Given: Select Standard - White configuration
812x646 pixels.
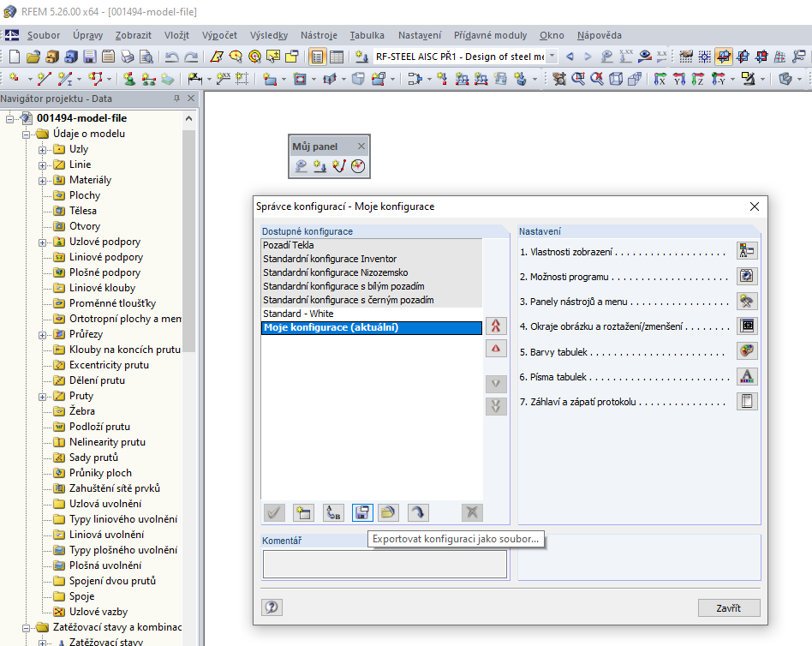Looking at the screenshot, I should click(371, 314).
